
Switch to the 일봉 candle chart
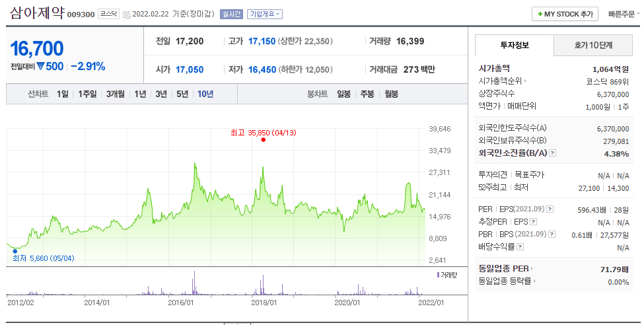(344, 94)
